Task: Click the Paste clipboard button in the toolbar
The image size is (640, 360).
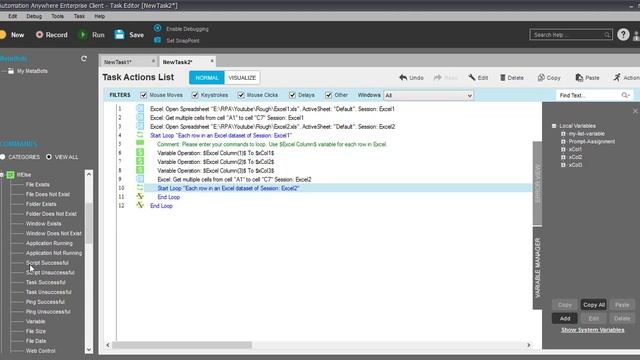Action: (587, 78)
